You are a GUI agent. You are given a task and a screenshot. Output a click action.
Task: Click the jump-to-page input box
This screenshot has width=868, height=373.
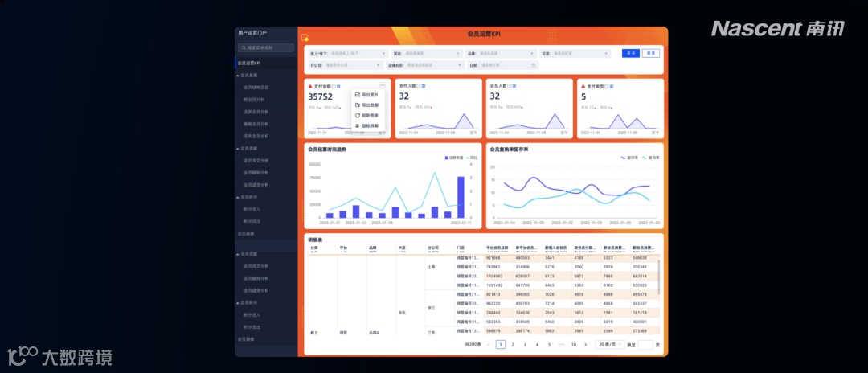pyautogui.click(x=645, y=345)
